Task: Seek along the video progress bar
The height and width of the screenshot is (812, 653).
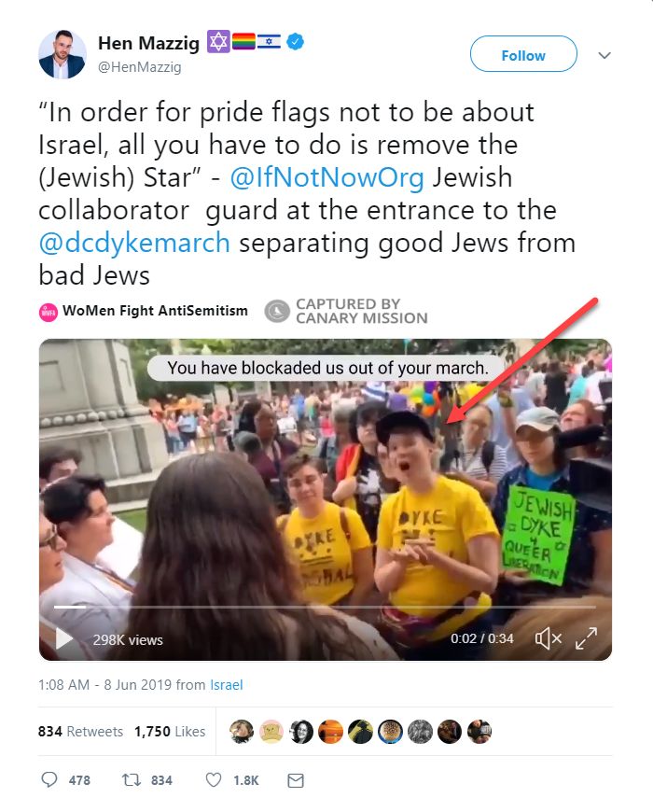Action: (325, 607)
